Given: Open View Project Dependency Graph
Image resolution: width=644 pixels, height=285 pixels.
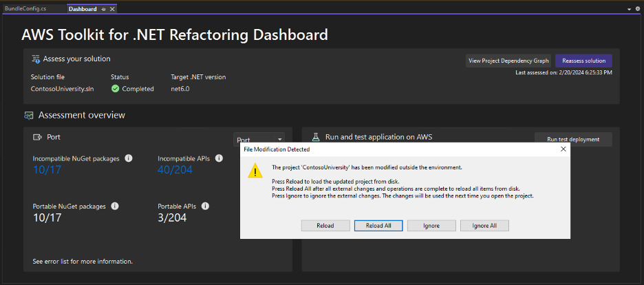Looking at the screenshot, I should coord(508,61).
